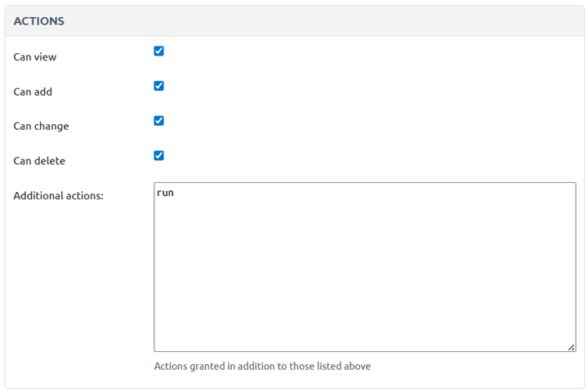The image size is (588, 392).
Task: Uncheck the Can view checkbox
Action: click(x=159, y=51)
